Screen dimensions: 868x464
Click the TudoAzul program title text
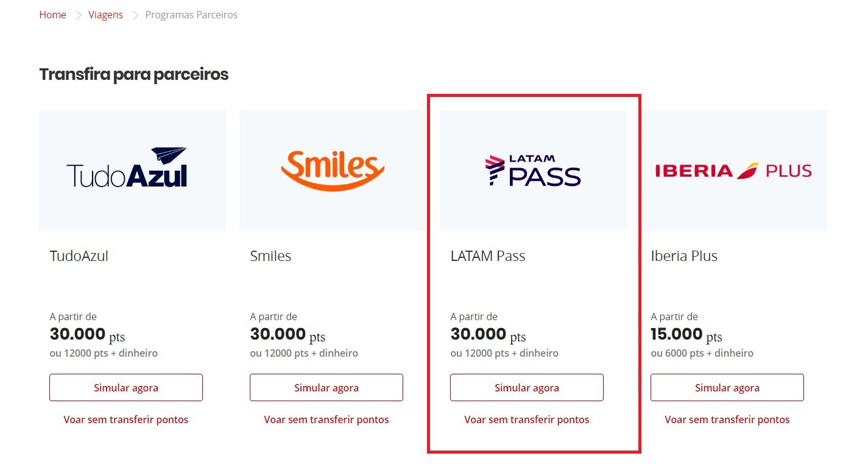tap(79, 256)
